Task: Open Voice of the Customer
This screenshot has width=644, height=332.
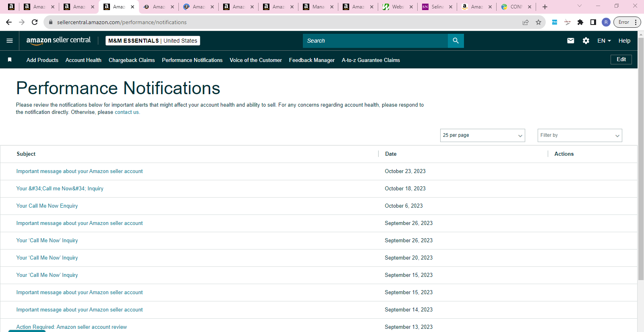Action: click(x=256, y=60)
